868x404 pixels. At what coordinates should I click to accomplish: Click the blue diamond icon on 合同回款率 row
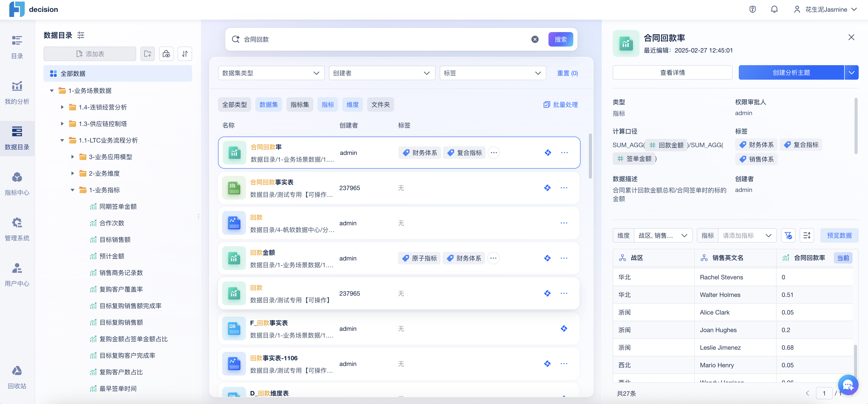[548, 153]
